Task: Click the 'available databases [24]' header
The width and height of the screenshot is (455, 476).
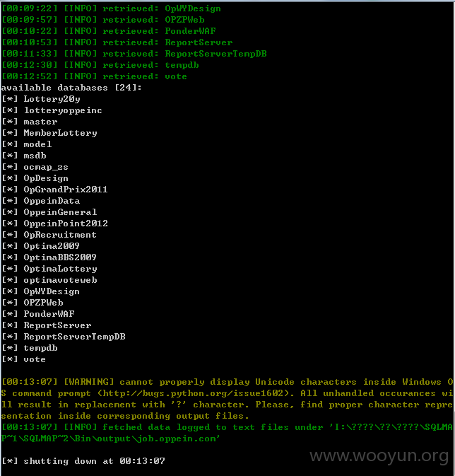Action: click(71, 88)
